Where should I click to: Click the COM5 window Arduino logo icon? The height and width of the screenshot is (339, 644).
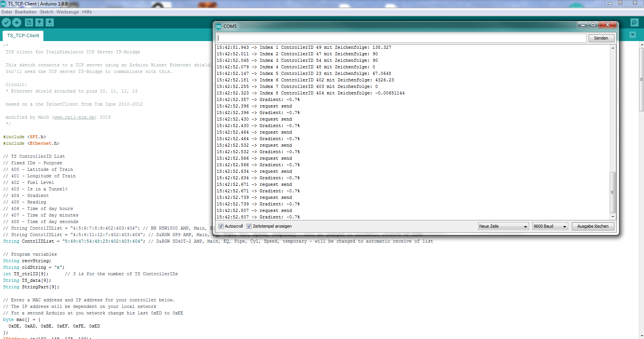[219, 26]
